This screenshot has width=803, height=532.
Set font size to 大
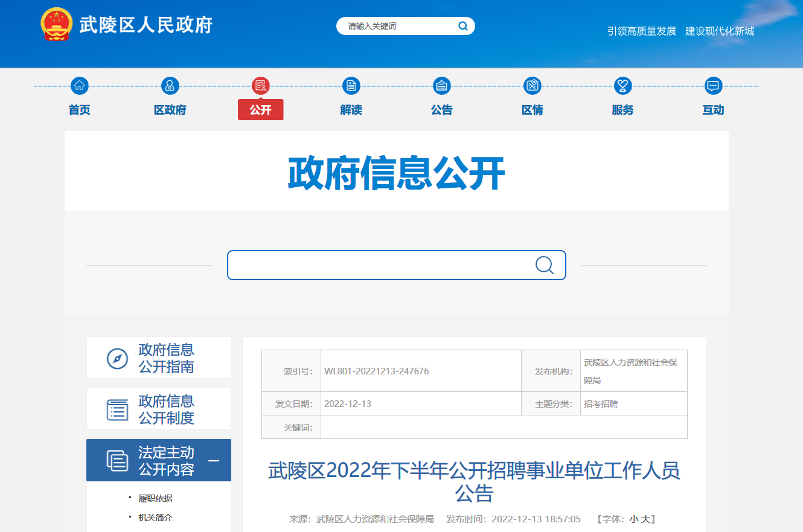645,519
